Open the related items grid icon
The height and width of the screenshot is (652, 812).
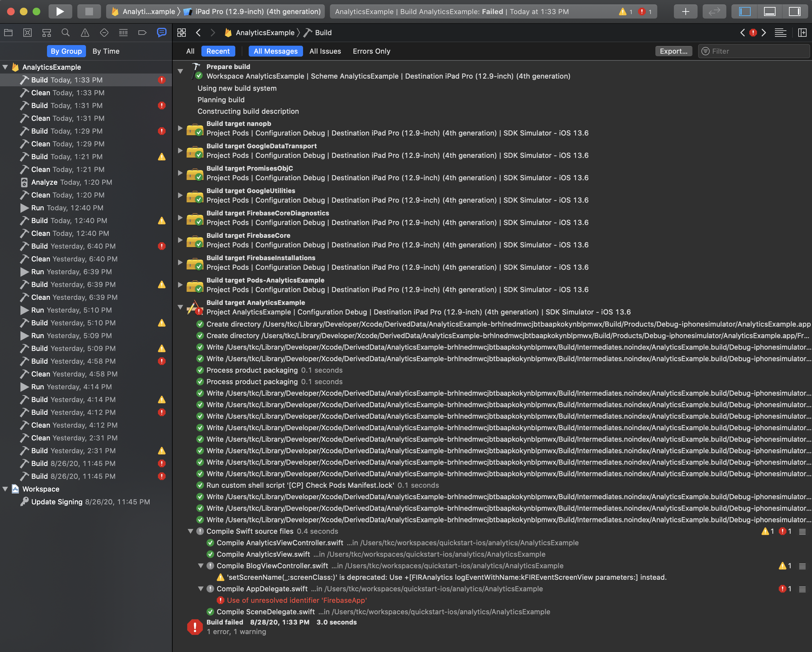182,33
